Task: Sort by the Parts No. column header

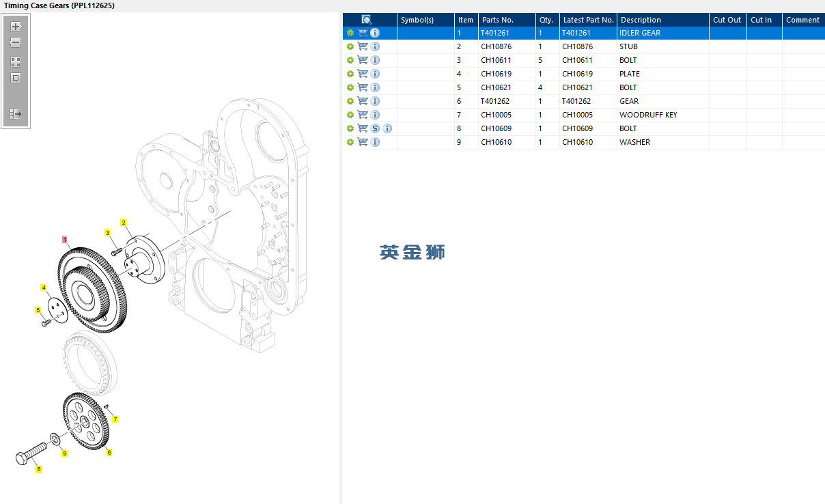Action: click(x=506, y=20)
